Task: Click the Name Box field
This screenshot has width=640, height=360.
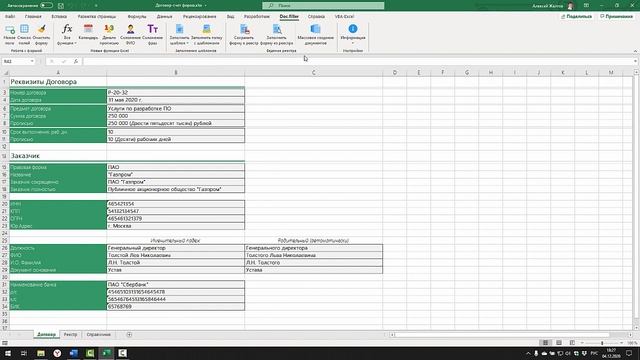Action: [x=16, y=61]
